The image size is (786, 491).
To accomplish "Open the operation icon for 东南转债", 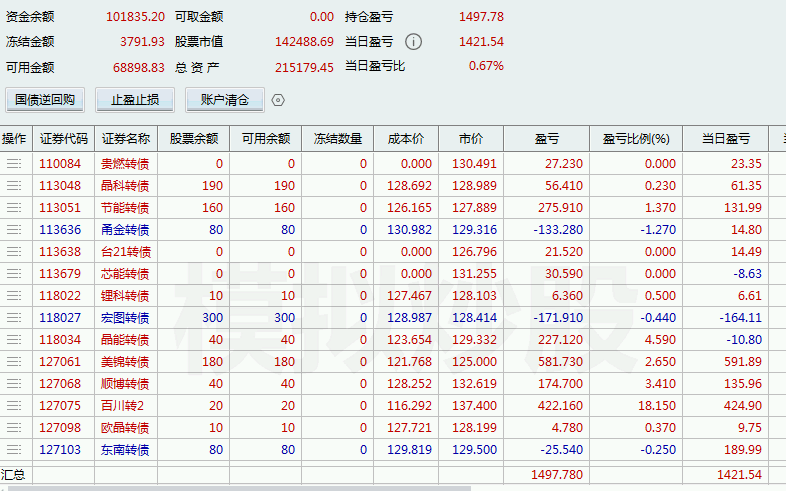I will [14, 449].
